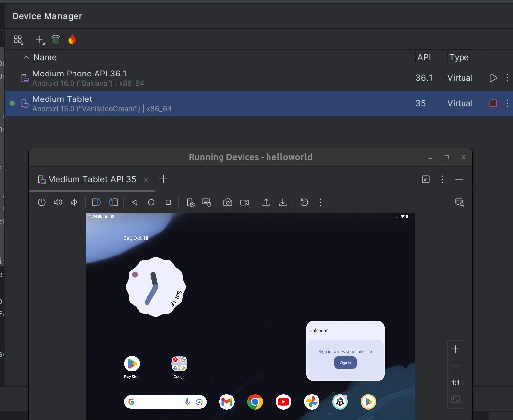Screen dimensions: 513x420
Task: Click Sign in on Calendar widget
Action: coord(345,363)
